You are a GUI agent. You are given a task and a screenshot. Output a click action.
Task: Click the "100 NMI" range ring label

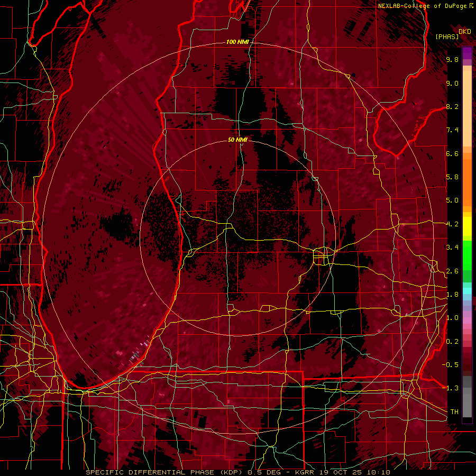tap(237, 42)
